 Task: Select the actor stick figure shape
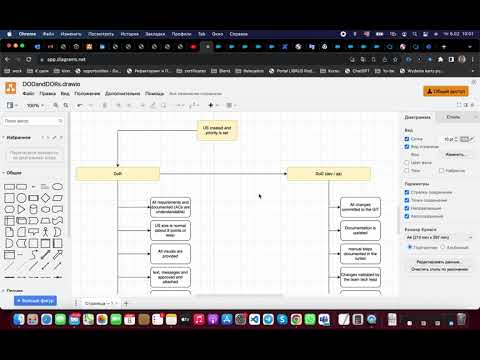(x=45, y=232)
